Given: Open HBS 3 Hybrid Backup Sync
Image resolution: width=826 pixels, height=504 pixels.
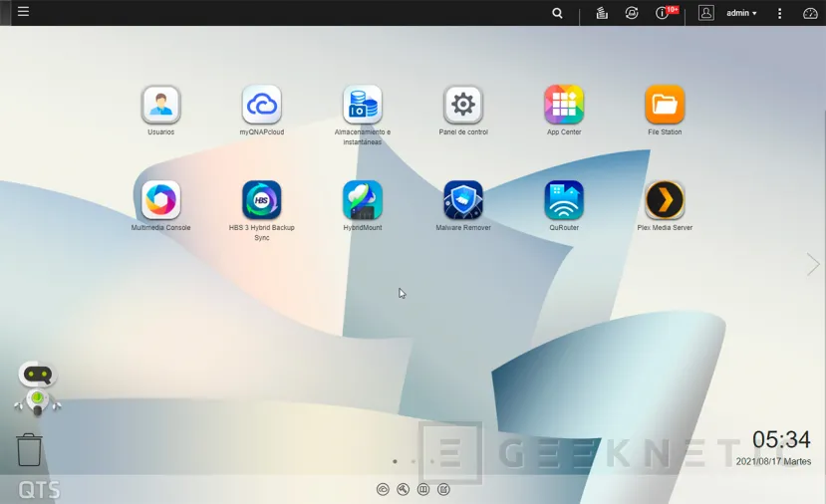Looking at the screenshot, I should tap(262, 200).
